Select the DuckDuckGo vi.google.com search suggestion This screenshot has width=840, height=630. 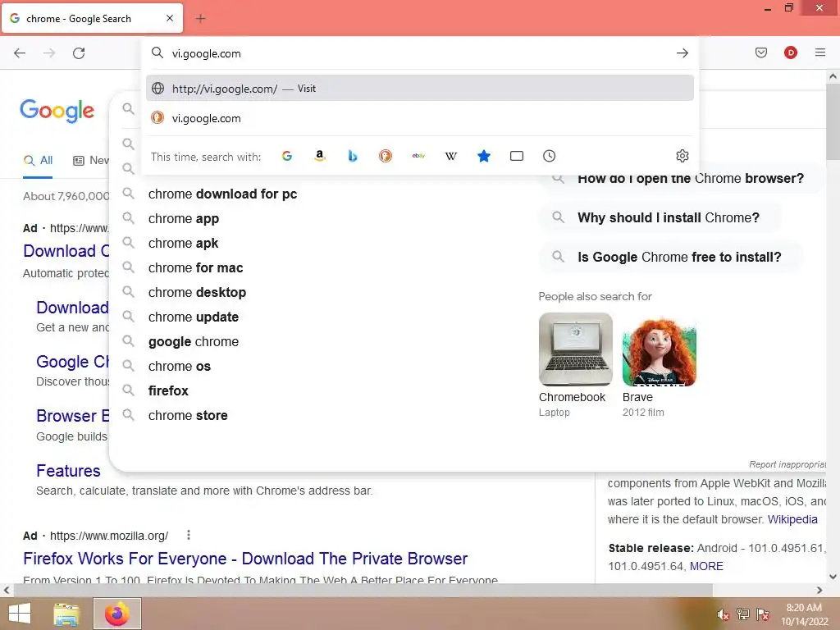tap(419, 118)
